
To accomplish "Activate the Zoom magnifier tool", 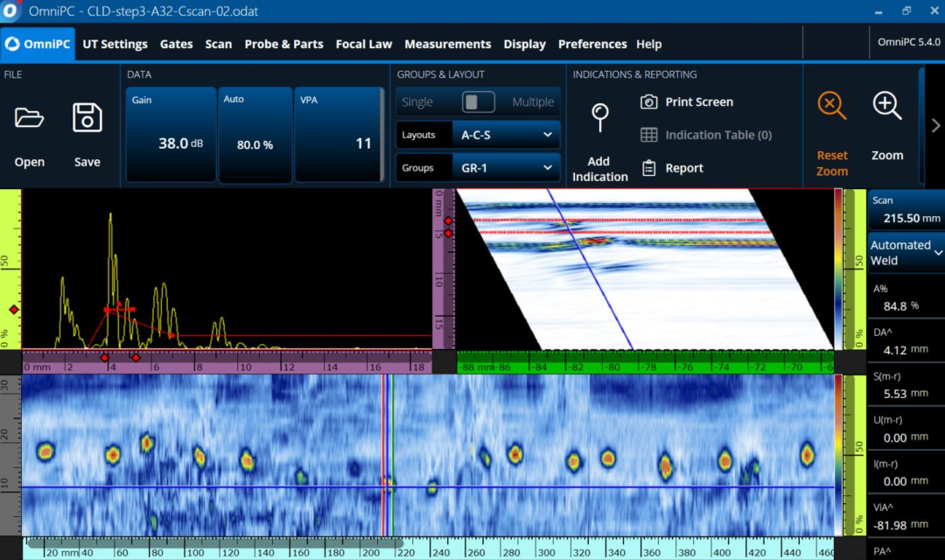I will tap(887, 106).
